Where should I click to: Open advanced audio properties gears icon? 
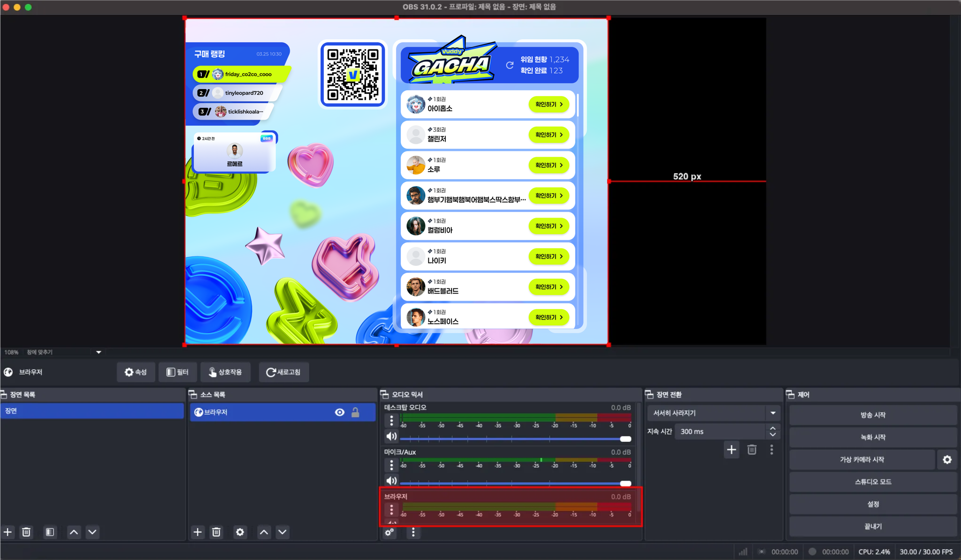(x=389, y=532)
